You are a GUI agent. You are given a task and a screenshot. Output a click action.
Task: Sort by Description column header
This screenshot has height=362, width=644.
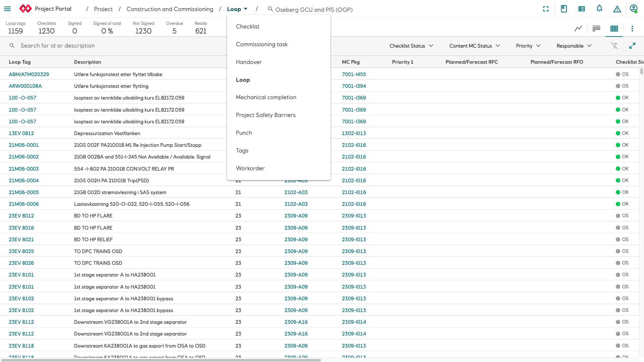tap(87, 62)
